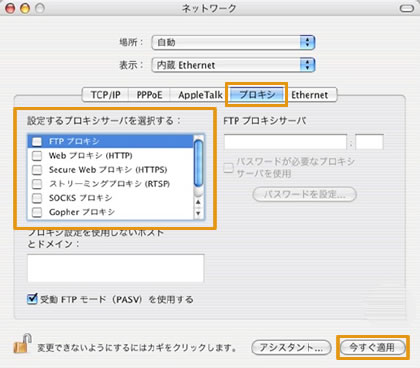Click the yellow minimize window button

click(25, 9)
